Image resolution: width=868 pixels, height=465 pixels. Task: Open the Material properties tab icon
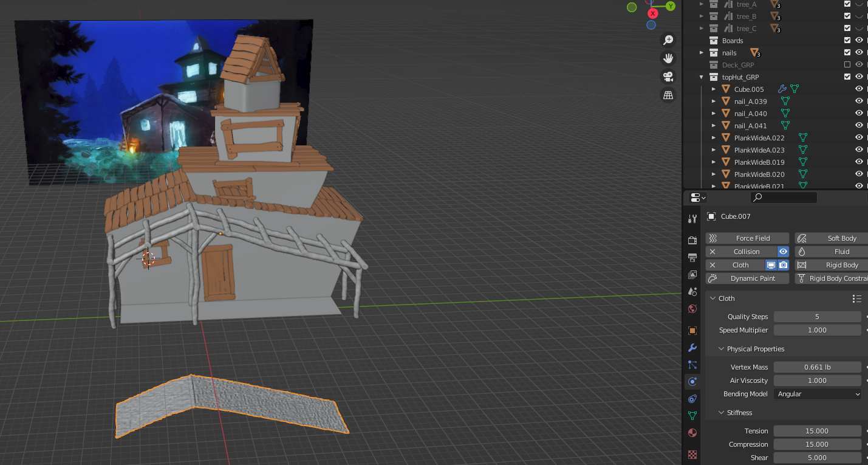click(x=692, y=433)
